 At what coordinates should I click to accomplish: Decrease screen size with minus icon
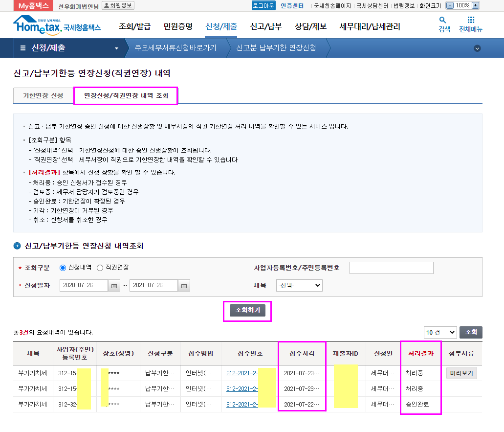pyautogui.click(x=450, y=5)
